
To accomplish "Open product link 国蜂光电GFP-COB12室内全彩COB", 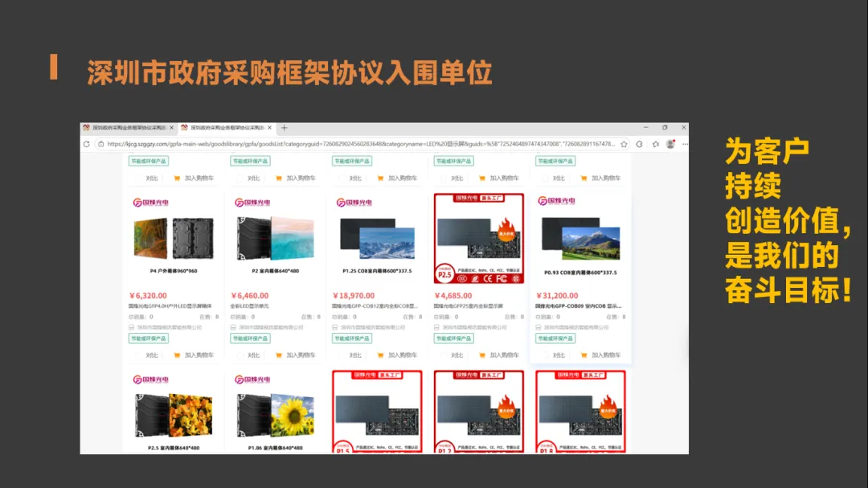I will click(x=375, y=306).
